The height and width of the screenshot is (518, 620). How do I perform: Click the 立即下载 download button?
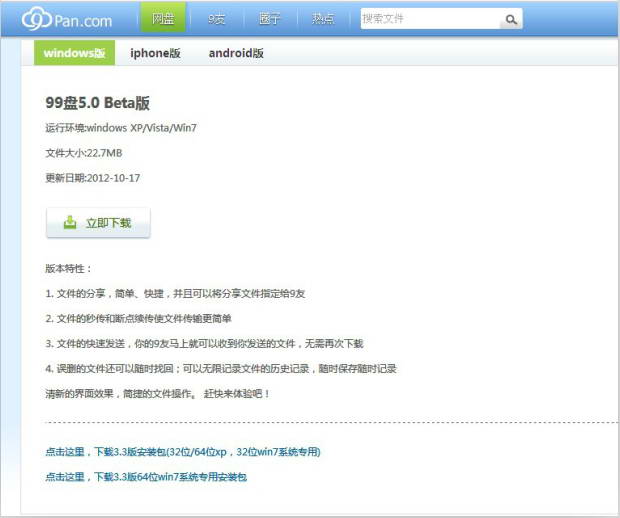(x=98, y=223)
